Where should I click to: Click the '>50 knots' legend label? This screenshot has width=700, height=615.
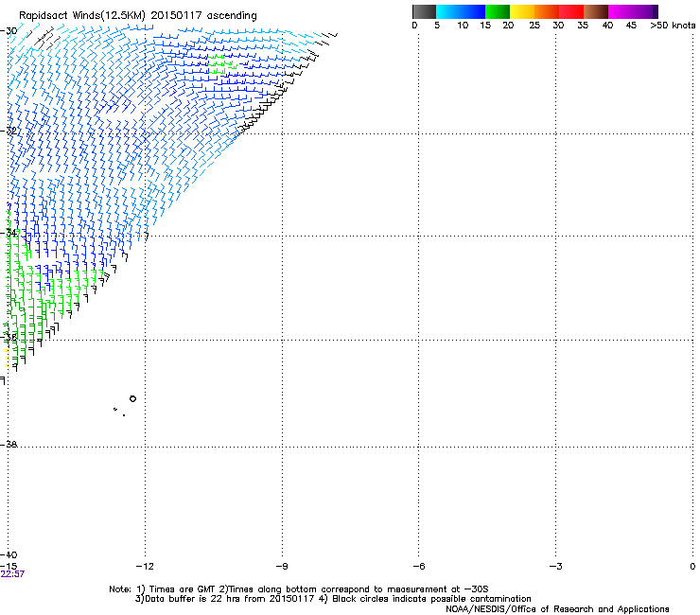(673, 26)
